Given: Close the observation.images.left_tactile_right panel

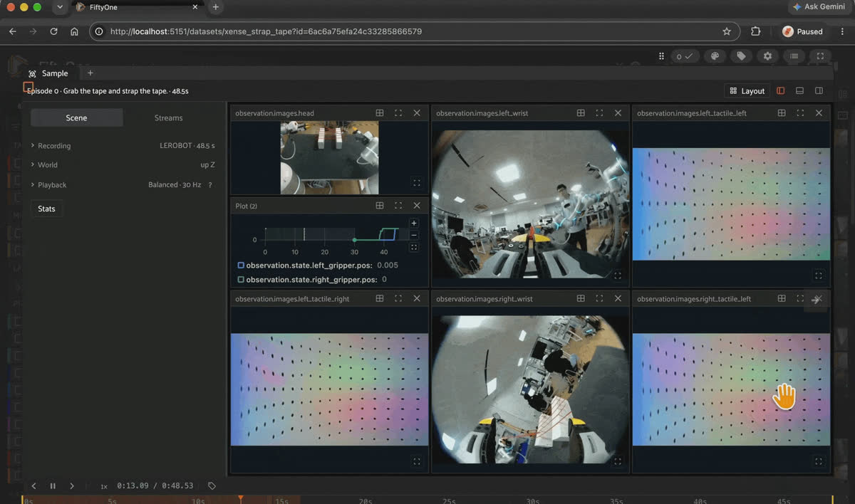Looking at the screenshot, I should click(x=417, y=299).
